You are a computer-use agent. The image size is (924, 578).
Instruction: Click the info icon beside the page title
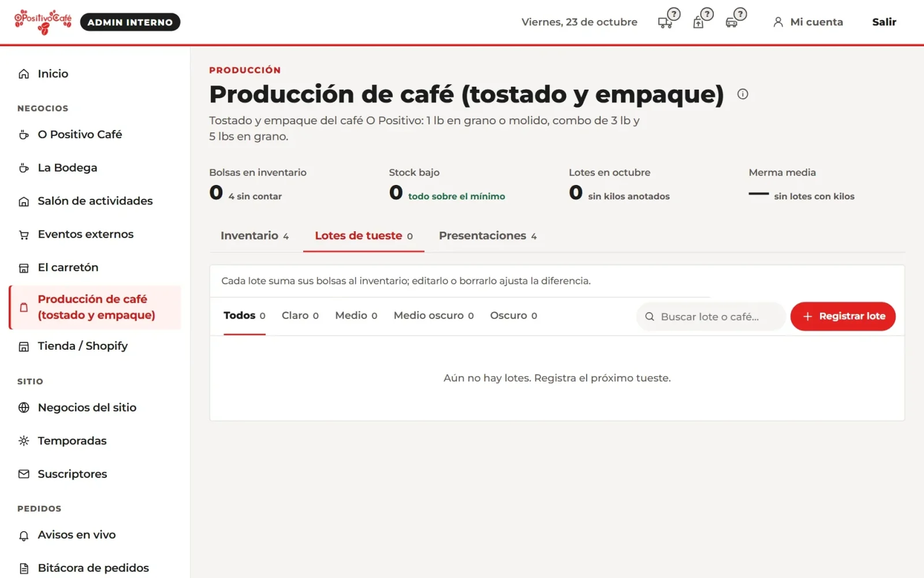tap(743, 94)
